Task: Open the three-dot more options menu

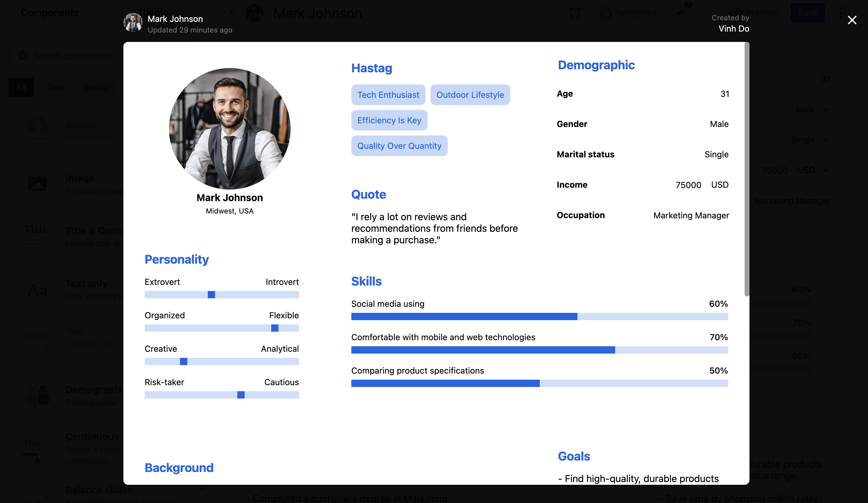Action: click(840, 13)
